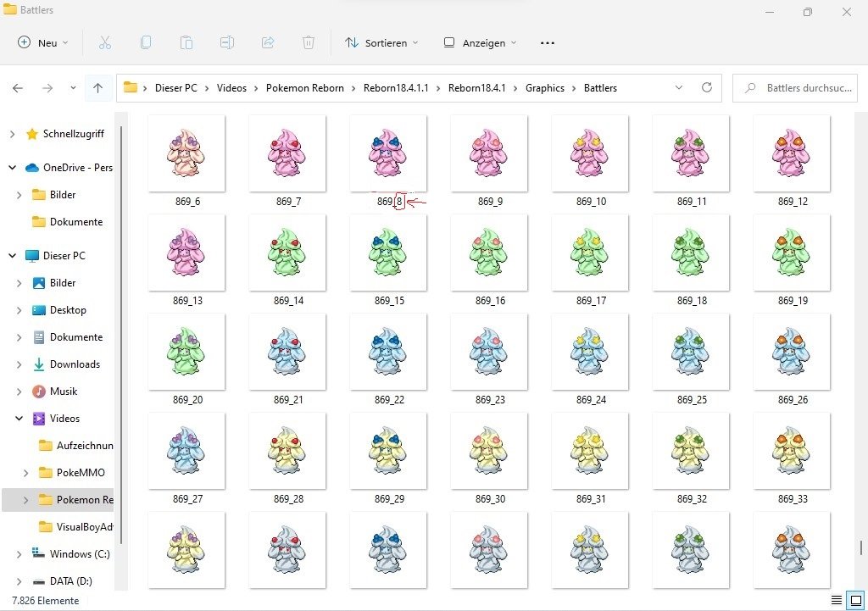Select thumbnail file 869_31
Screen dimensions: 868x611
tap(590, 451)
